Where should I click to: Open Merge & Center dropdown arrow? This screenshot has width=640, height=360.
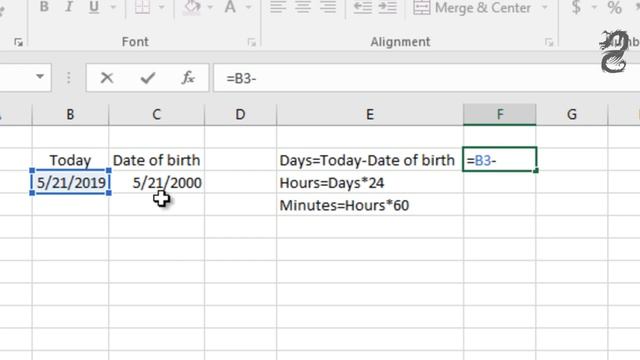[x=544, y=7]
